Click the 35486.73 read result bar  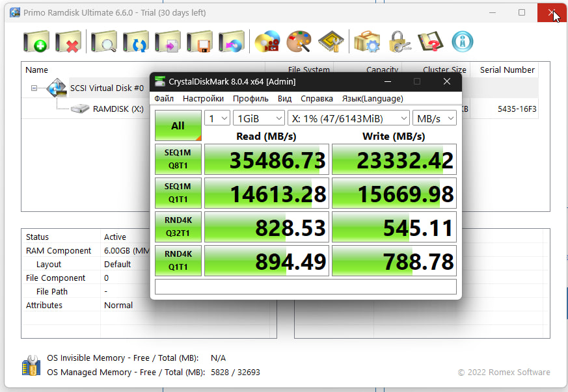[267, 159]
